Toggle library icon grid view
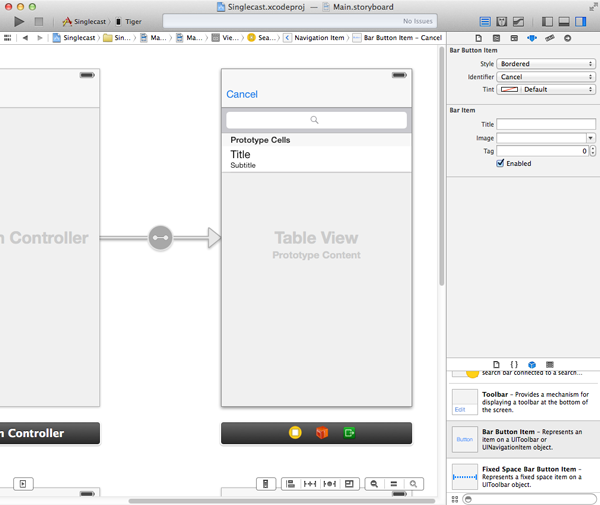The image size is (600, 505). (455, 499)
